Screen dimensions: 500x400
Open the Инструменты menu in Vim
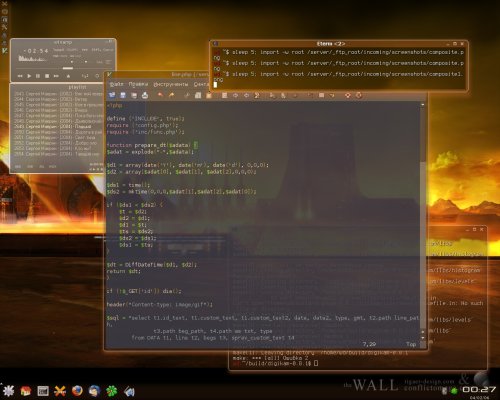point(171,84)
